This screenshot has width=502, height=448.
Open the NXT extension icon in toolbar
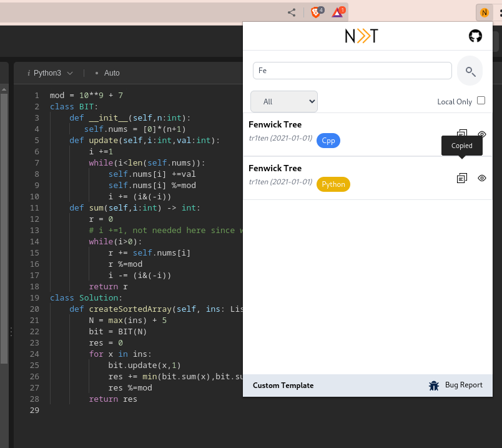484,12
